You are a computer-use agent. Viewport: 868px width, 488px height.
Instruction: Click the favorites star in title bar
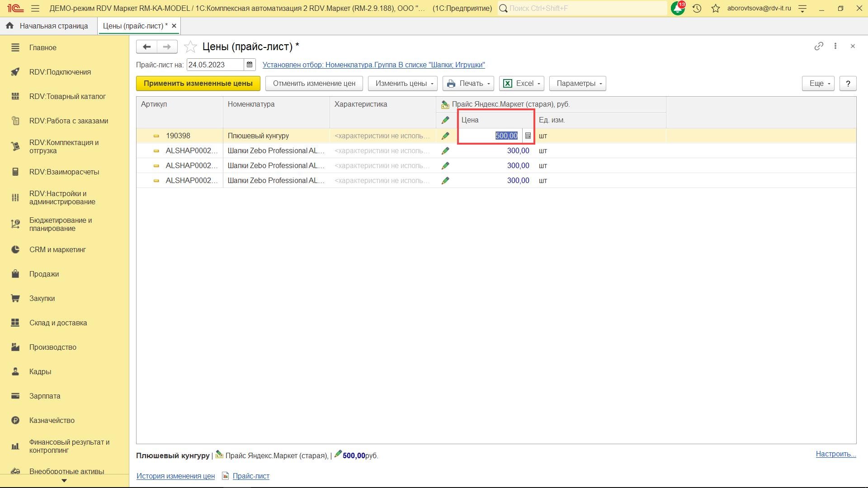click(x=715, y=8)
